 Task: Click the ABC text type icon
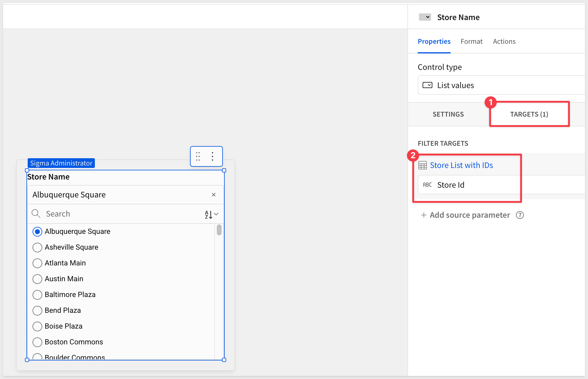[x=427, y=185]
